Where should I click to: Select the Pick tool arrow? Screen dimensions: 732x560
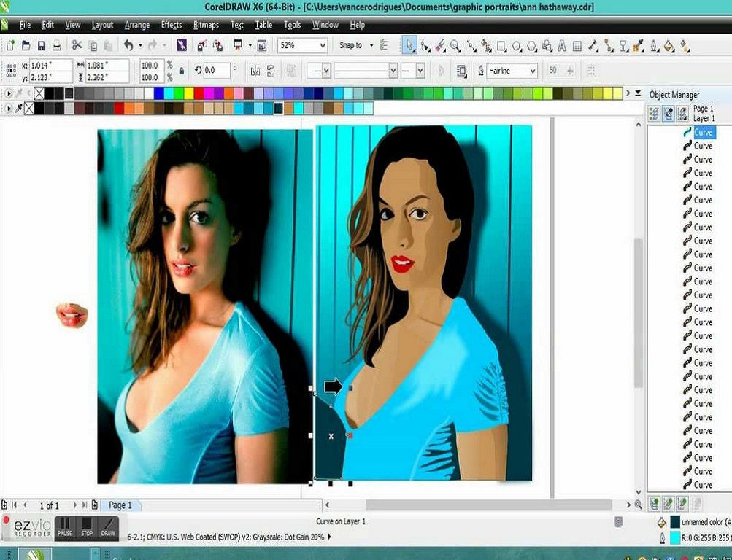tap(409, 45)
